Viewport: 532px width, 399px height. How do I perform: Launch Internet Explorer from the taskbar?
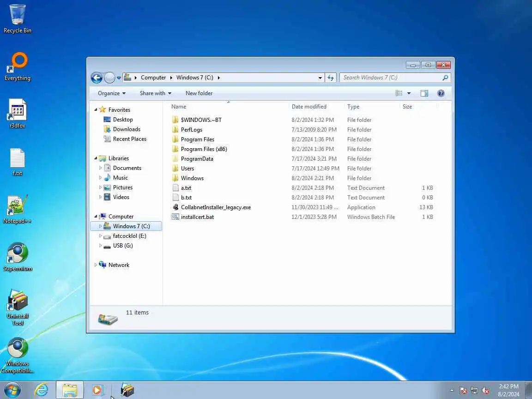[42, 390]
